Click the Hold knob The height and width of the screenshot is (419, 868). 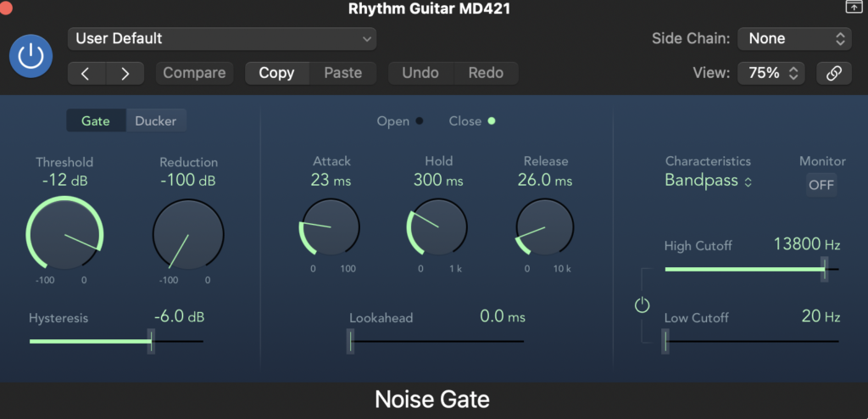[437, 227]
